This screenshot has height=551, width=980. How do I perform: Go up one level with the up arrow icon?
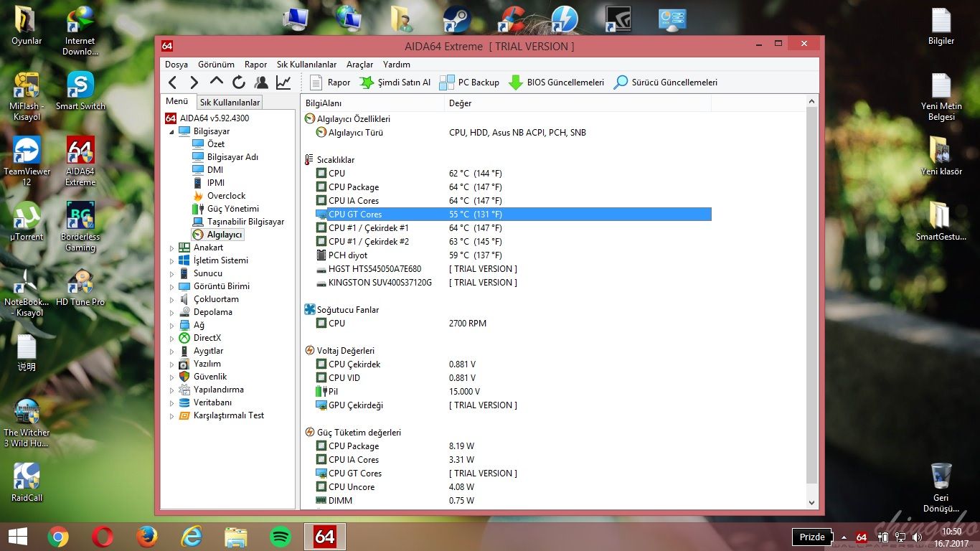(217, 81)
